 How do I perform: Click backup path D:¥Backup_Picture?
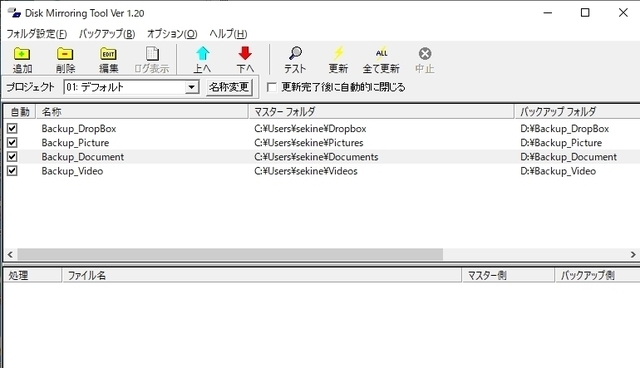click(561, 143)
